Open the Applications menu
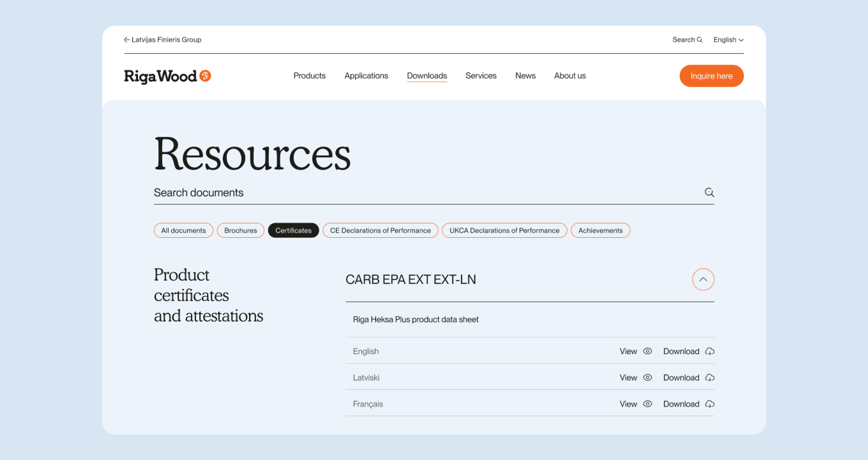 pyautogui.click(x=366, y=75)
